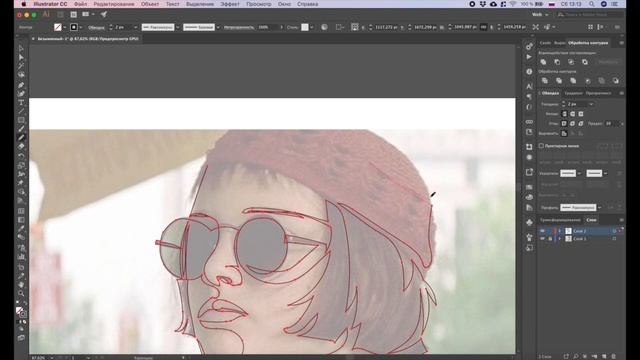Click Exclude shape mode icon
Viewport: 640px width, 360px height.
pyautogui.click(x=585, y=62)
